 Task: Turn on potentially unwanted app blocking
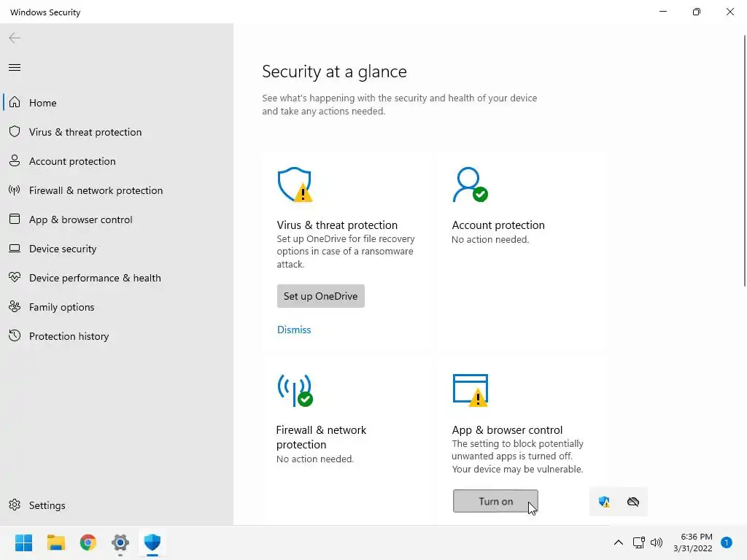click(495, 501)
